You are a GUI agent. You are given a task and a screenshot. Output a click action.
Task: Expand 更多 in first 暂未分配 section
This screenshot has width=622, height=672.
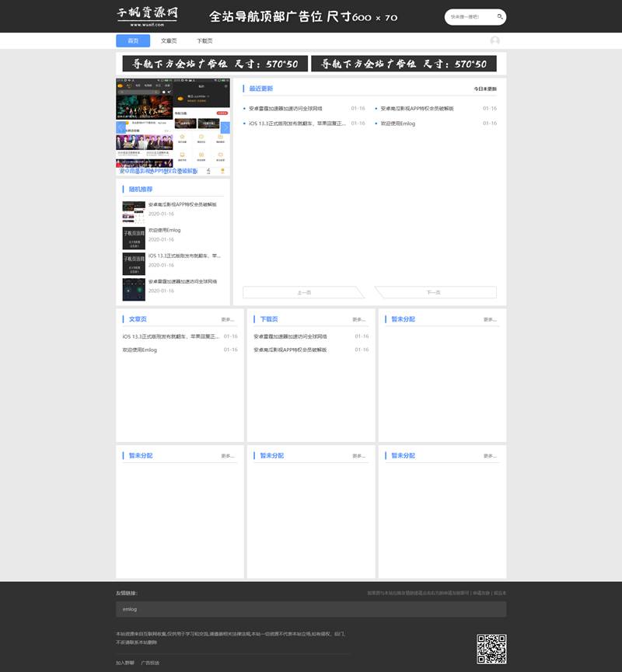click(x=490, y=319)
